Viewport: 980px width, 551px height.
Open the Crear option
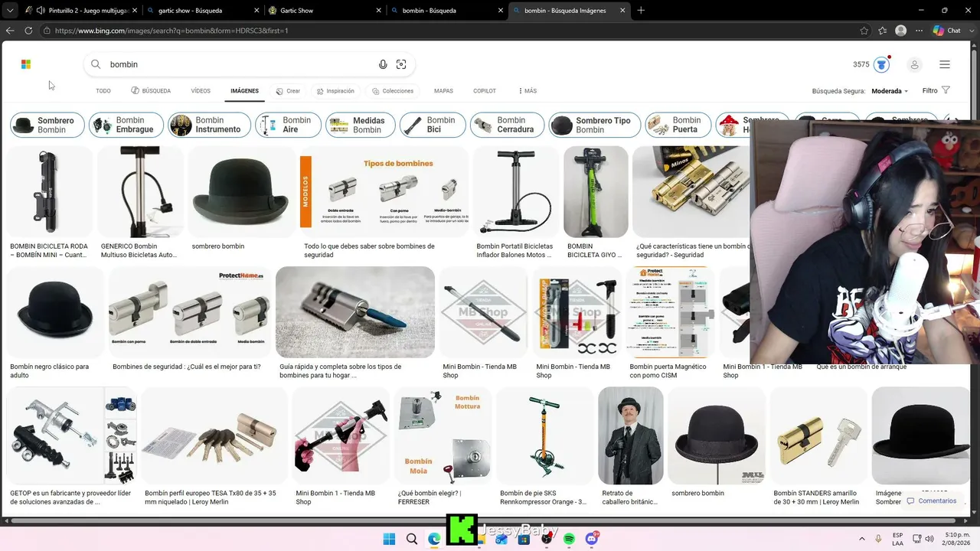pyautogui.click(x=288, y=91)
